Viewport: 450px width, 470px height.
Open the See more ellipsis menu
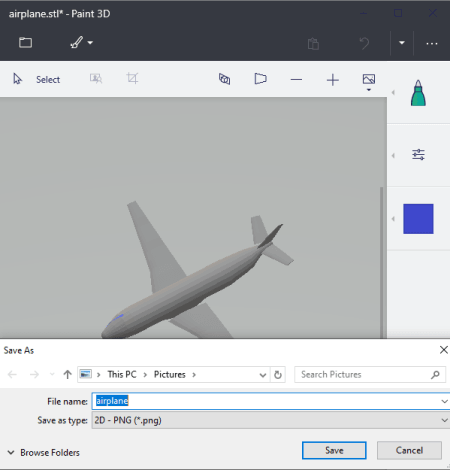[x=432, y=44]
